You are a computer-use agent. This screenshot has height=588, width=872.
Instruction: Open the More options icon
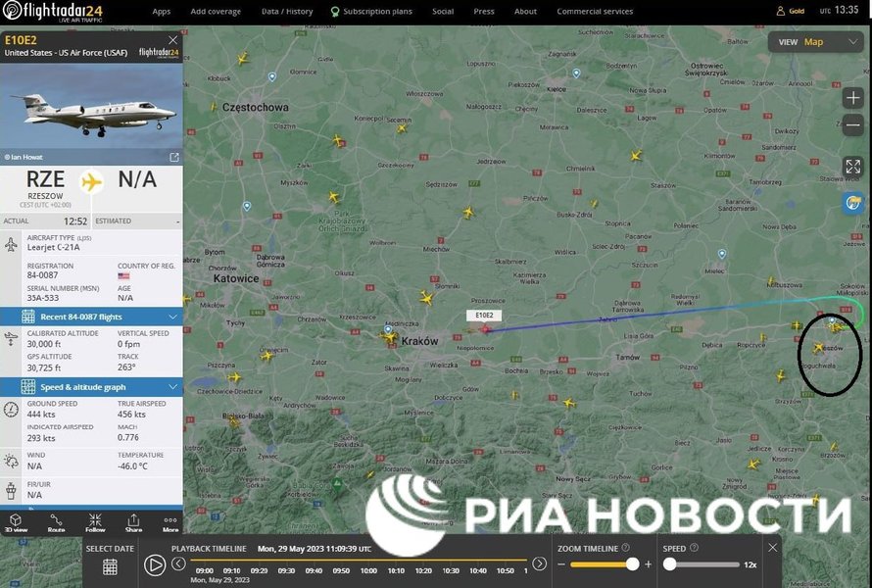170,522
